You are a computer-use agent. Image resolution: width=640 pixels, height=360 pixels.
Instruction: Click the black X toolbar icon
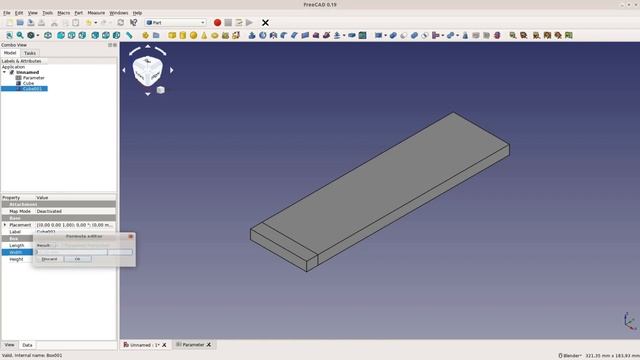point(265,23)
